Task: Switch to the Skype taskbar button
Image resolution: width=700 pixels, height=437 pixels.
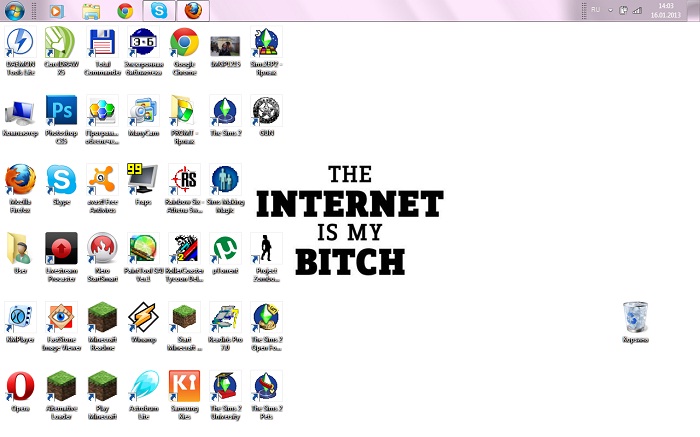Action: tap(159, 11)
